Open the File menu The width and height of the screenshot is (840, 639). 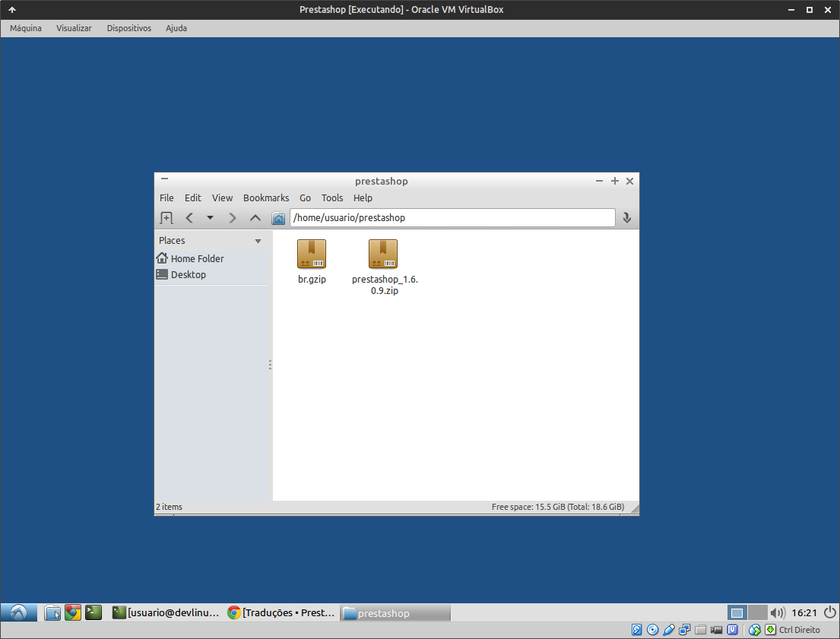[x=166, y=198]
